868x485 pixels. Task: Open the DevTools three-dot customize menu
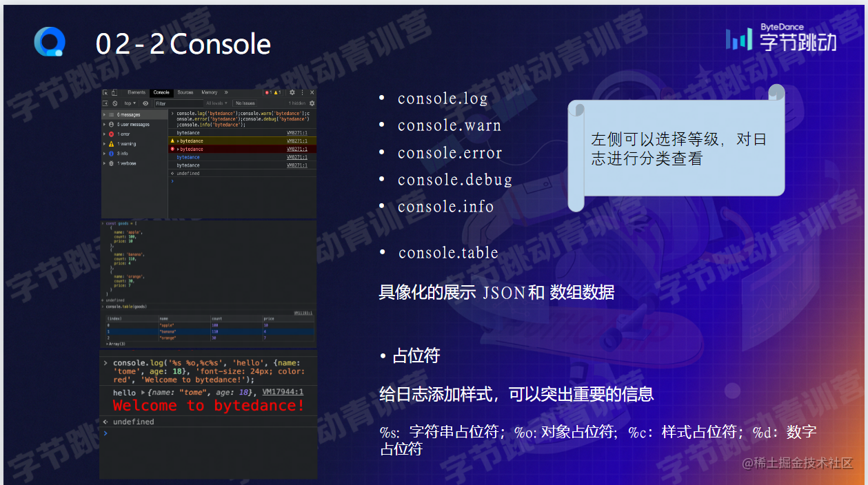click(302, 92)
